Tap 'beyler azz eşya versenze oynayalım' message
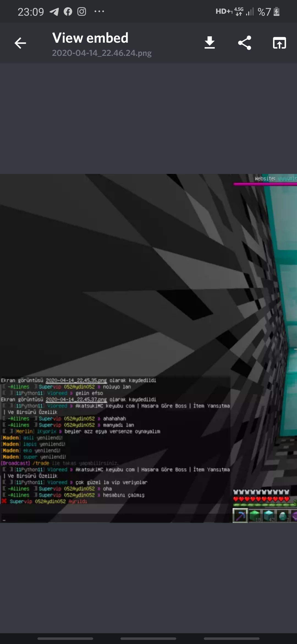Screen dimensions: 297x644 click(112, 431)
